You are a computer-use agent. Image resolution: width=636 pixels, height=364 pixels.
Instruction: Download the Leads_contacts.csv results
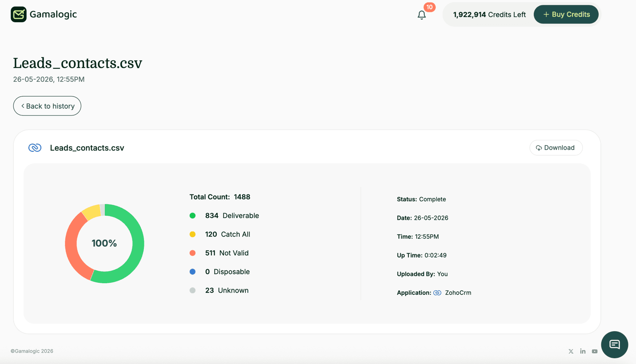(556, 148)
